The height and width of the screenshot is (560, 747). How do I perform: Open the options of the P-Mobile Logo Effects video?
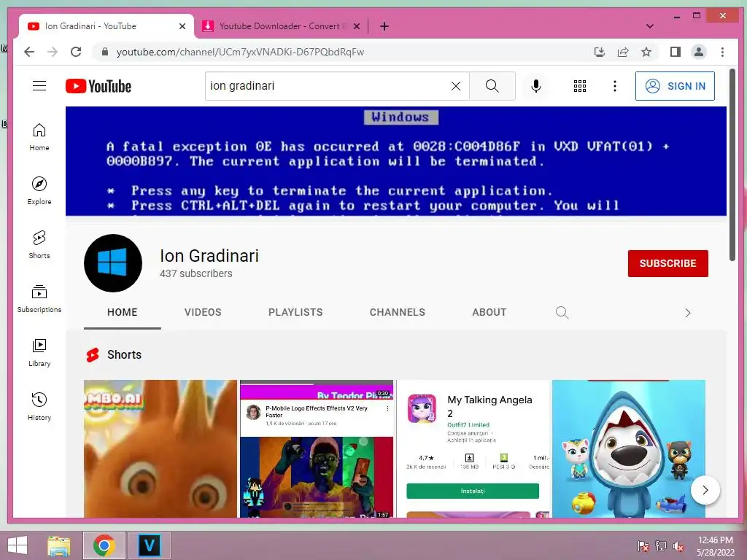click(388, 408)
